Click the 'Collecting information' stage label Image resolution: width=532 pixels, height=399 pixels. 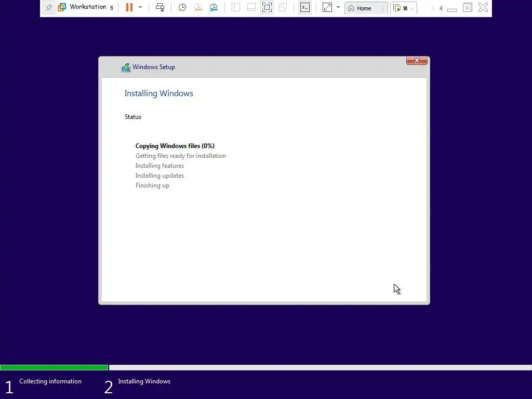50,381
